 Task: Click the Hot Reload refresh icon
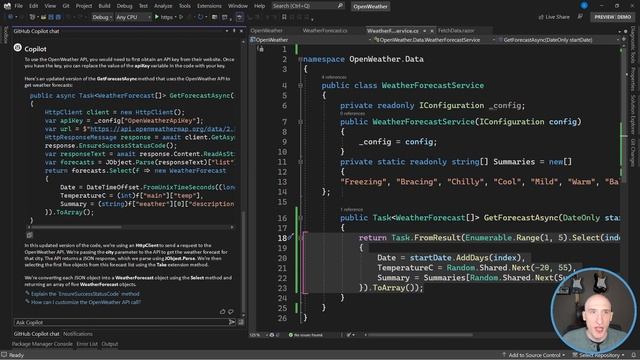[x=200, y=17]
